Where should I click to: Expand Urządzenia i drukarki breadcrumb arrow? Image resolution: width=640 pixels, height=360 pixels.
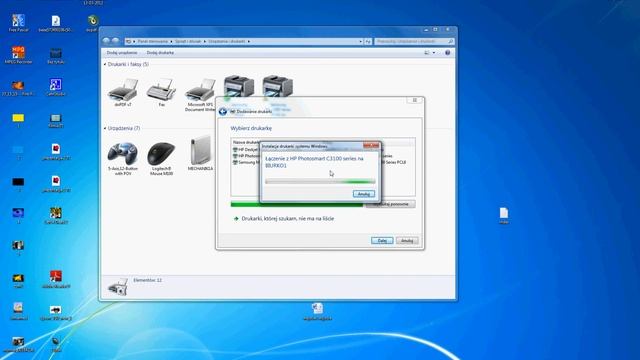pyautogui.click(x=249, y=41)
